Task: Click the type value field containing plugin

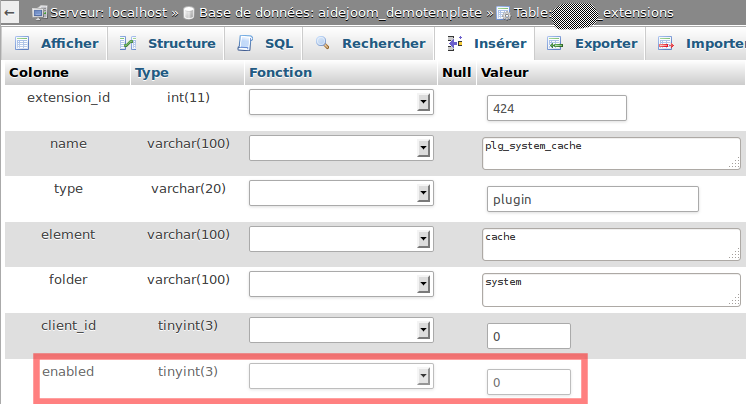Action: 592,199
